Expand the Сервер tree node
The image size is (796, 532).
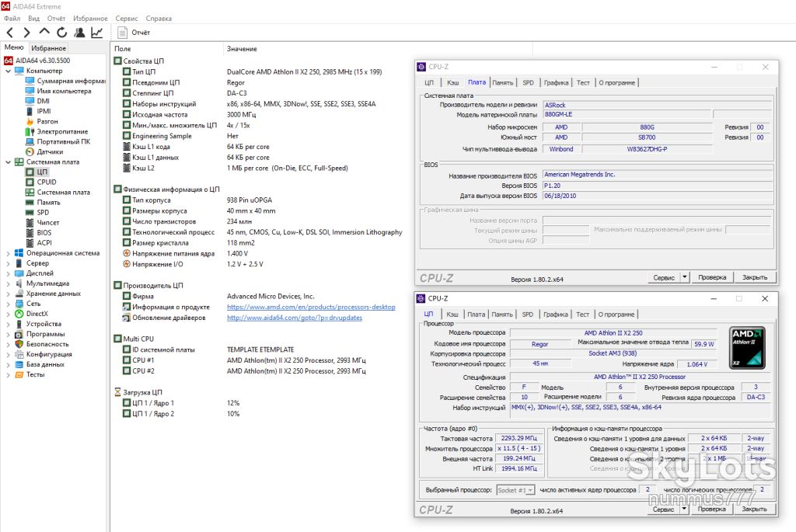coord(8,263)
